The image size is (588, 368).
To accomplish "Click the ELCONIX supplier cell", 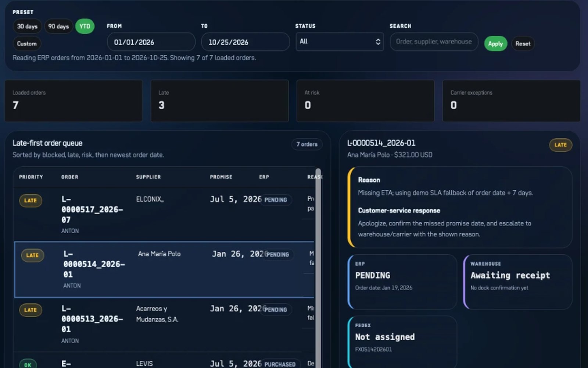I will click(x=150, y=199).
